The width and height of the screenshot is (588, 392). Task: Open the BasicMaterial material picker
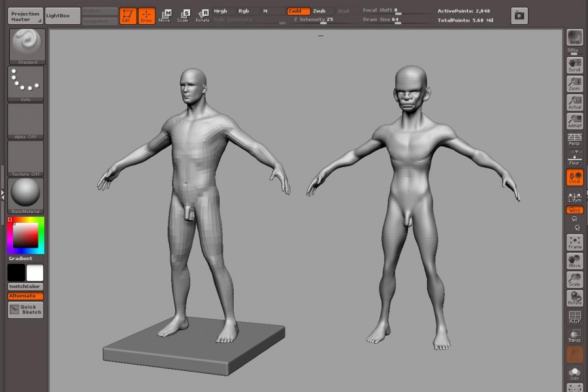26,195
